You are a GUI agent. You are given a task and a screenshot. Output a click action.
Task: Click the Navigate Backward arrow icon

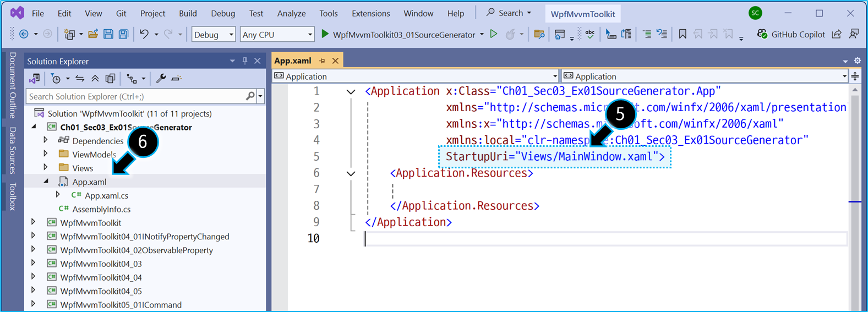click(x=24, y=34)
